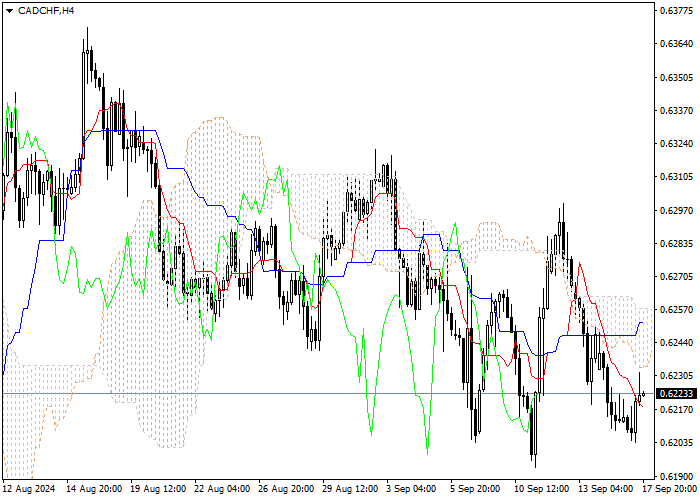Screen dimensions: 700x500
Task: Select the 17 Sep 20:00 time label
Action: (x=671, y=489)
